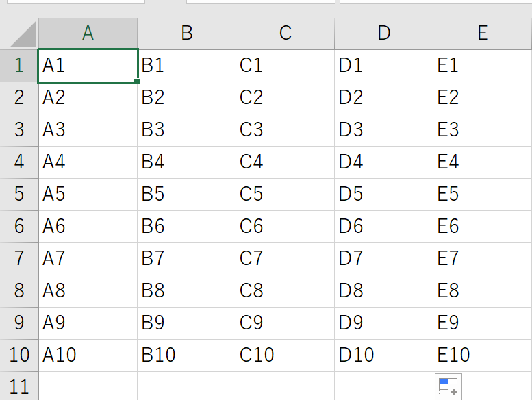Screen dimensions: 532x400
Task: Click cell containing C9
Action: (x=286, y=323)
